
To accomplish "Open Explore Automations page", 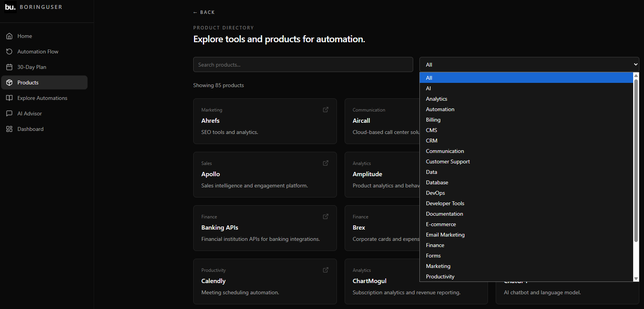I will [45, 98].
